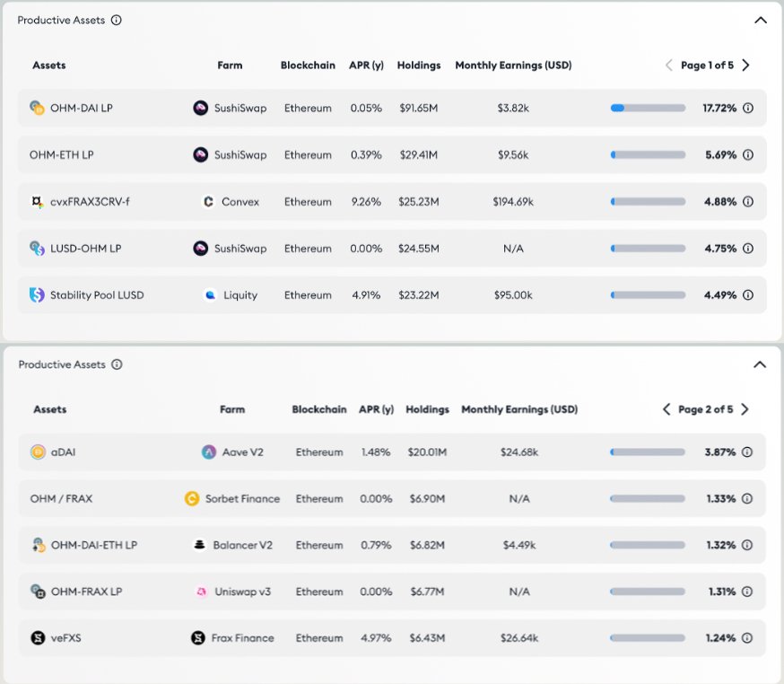Go to previous page from Page 2 of 5

pyautogui.click(x=666, y=409)
